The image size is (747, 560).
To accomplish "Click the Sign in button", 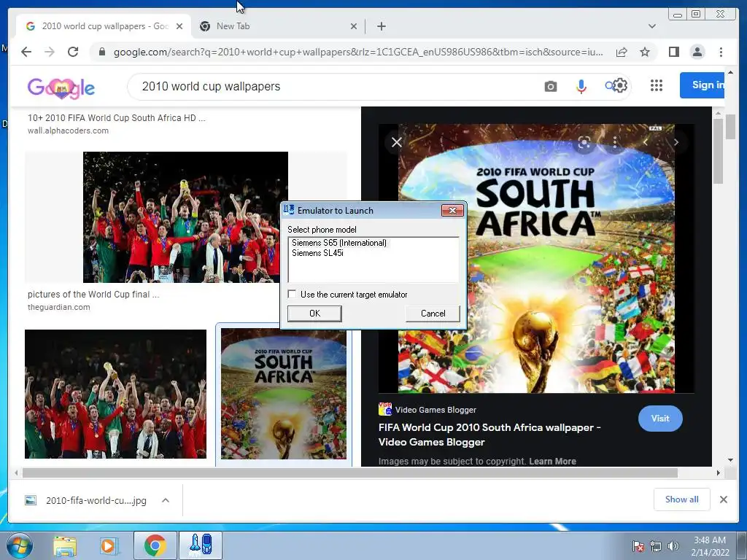I will coord(702,85).
